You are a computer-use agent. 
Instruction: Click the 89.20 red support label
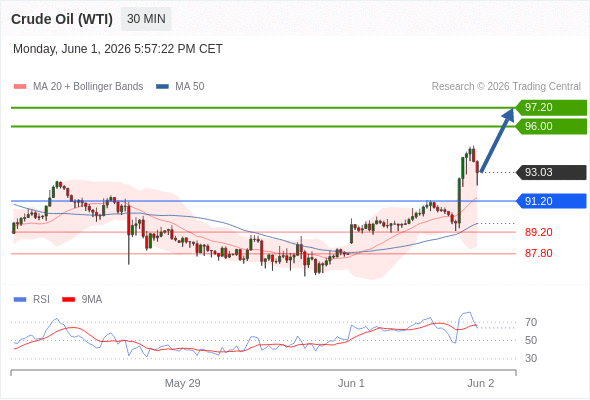coord(538,232)
